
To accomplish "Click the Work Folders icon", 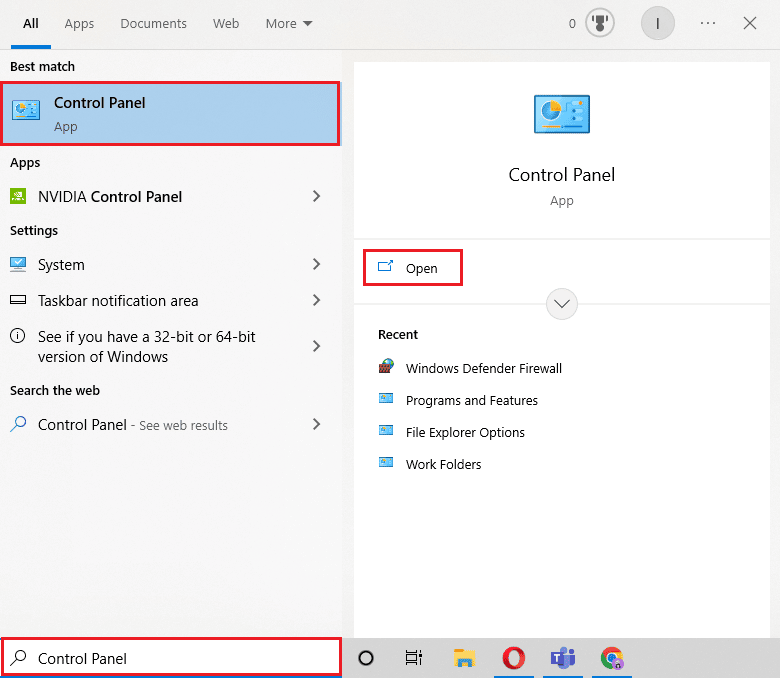I will coord(386,462).
